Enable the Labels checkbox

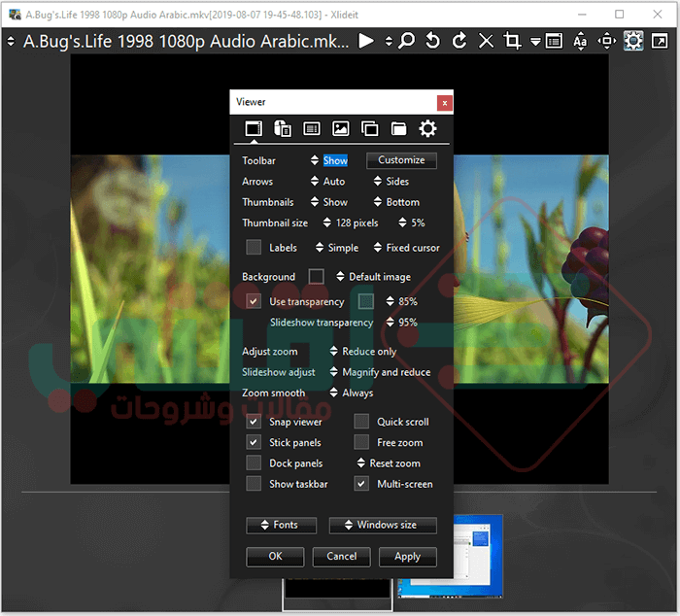coord(254,247)
